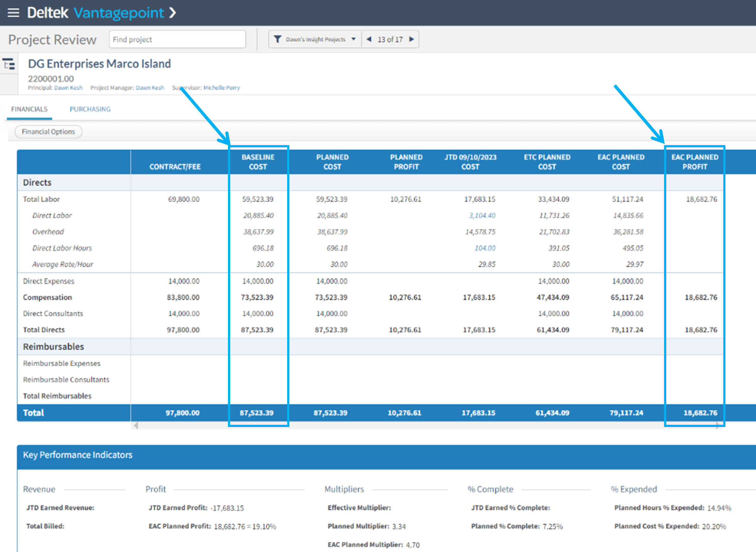Screen dimensions: 756x552
Task: Open JTD Direct Labor 3,104.40 link
Action: tap(482, 215)
